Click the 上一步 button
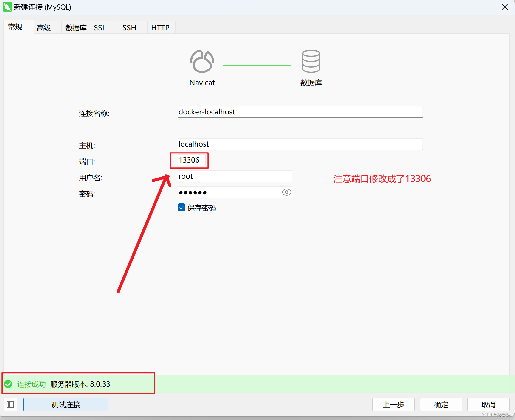 393,405
